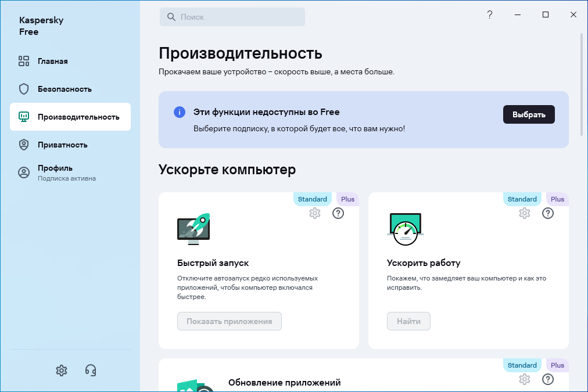
Task: Click the Standard badge on Быстрый запуск card
Action: (x=312, y=199)
